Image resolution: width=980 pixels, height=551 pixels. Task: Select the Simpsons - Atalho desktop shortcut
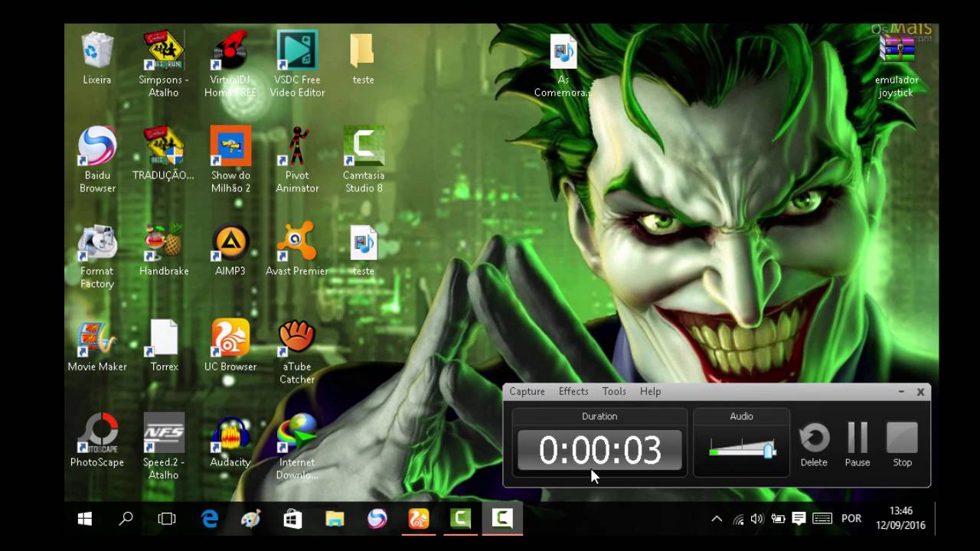(x=164, y=64)
